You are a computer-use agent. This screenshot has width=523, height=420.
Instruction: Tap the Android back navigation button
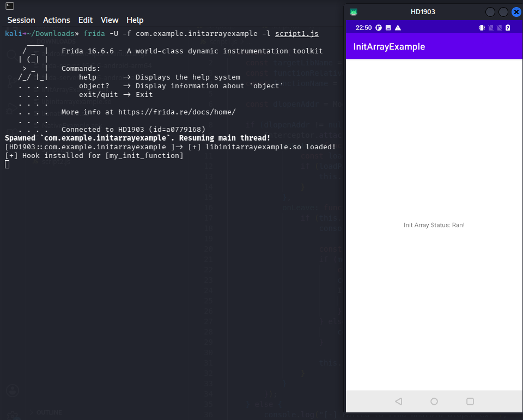(399, 401)
